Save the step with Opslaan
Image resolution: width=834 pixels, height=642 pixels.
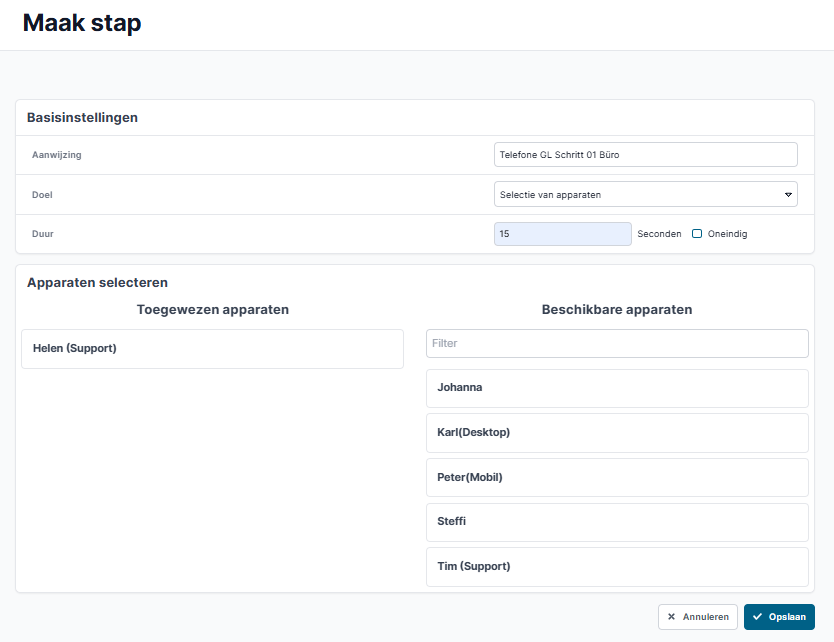(x=779, y=617)
